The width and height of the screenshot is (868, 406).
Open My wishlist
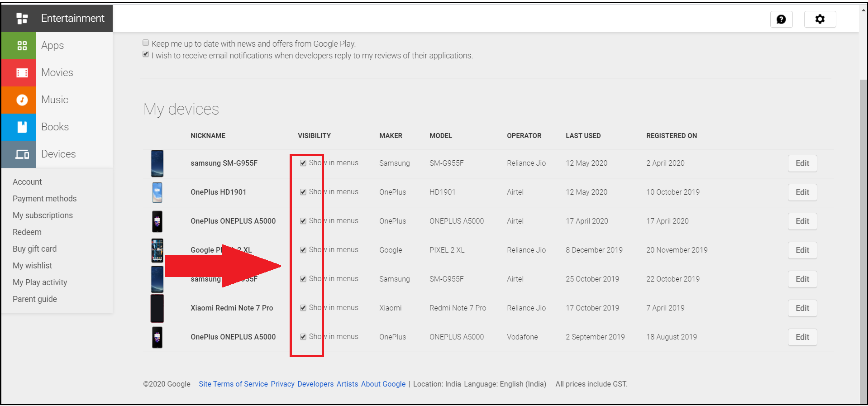(x=32, y=266)
